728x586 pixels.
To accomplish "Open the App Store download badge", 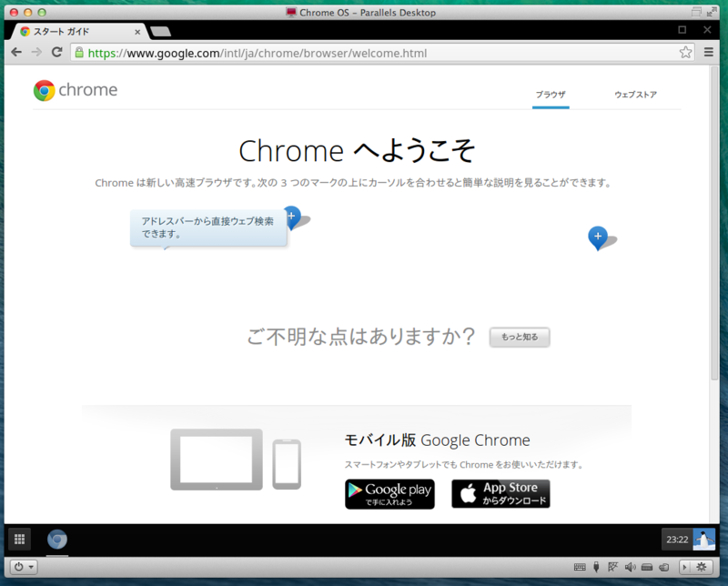I will (x=500, y=493).
